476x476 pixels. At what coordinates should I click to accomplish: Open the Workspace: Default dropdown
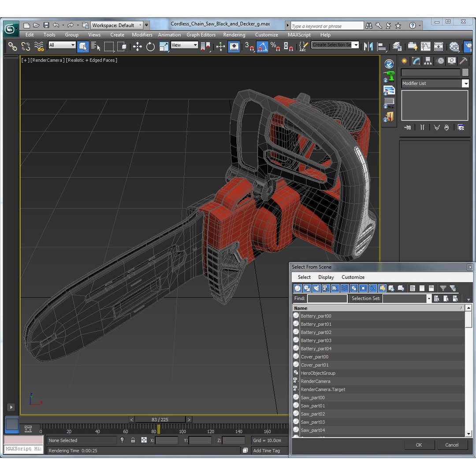(117, 25)
